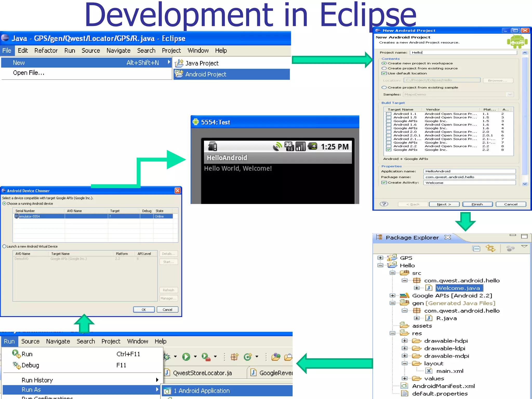
Task: Click the Project name input field
Action: tap(463, 52)
